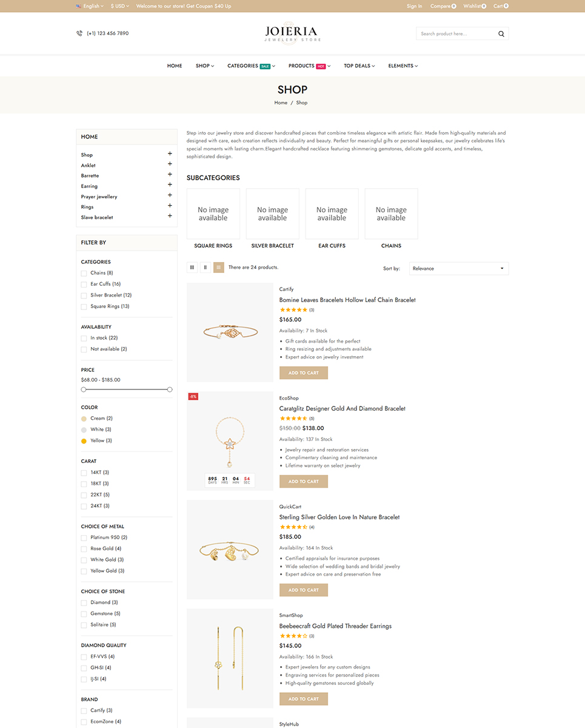This screenshot has height=728, width=585.
Task: Open the English language dropdown
Action: pos(90,6)
